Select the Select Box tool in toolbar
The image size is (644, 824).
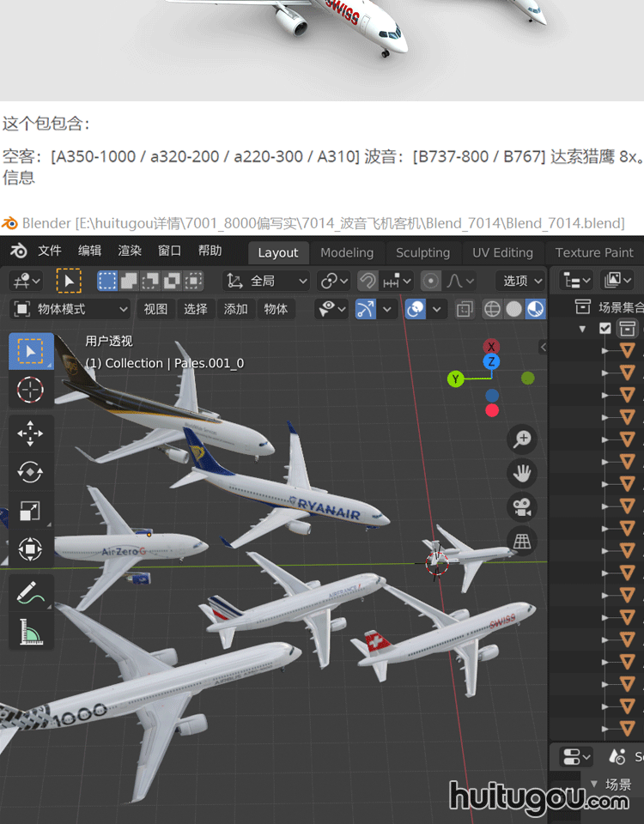click(31, 351)
